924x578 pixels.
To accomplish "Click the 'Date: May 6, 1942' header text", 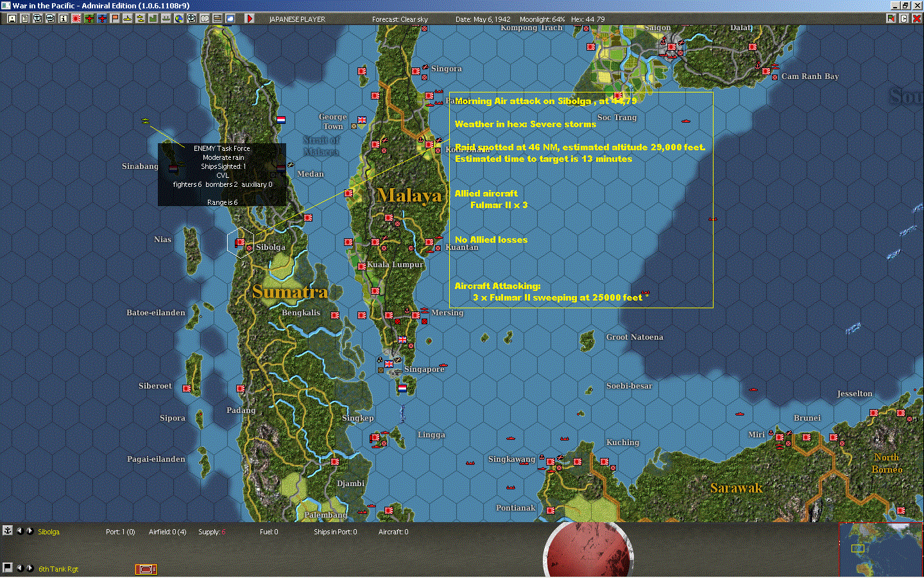I will (484, 19).
